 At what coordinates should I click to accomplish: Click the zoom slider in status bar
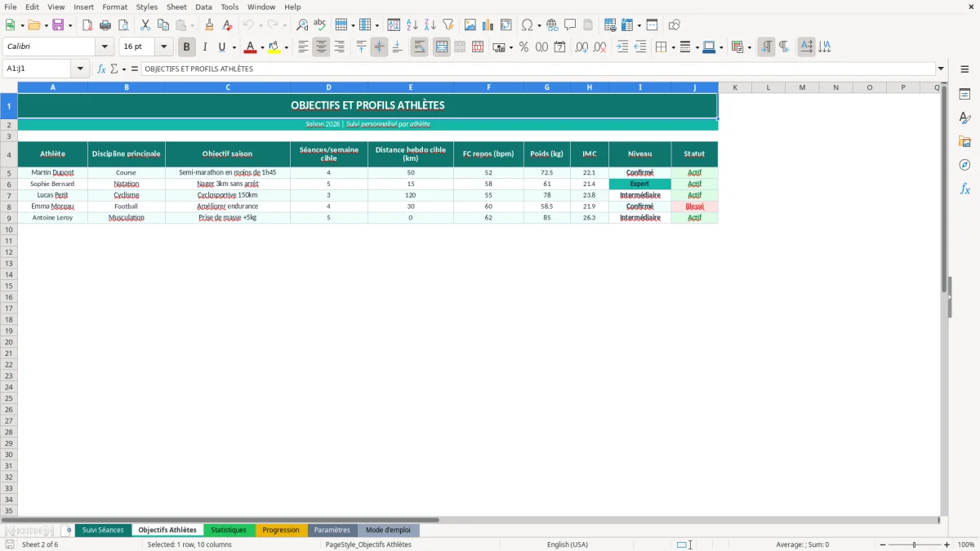(914, 544)
